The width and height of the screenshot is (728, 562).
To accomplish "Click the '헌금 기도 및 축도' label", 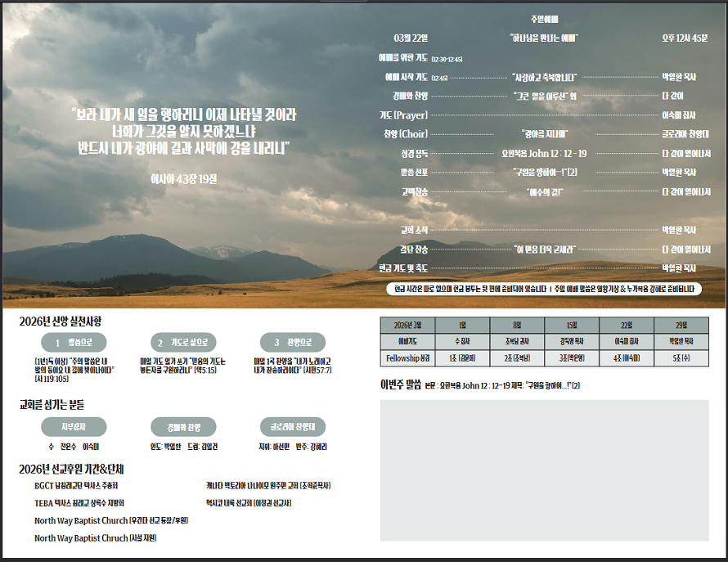I will [x=403, y=268].
